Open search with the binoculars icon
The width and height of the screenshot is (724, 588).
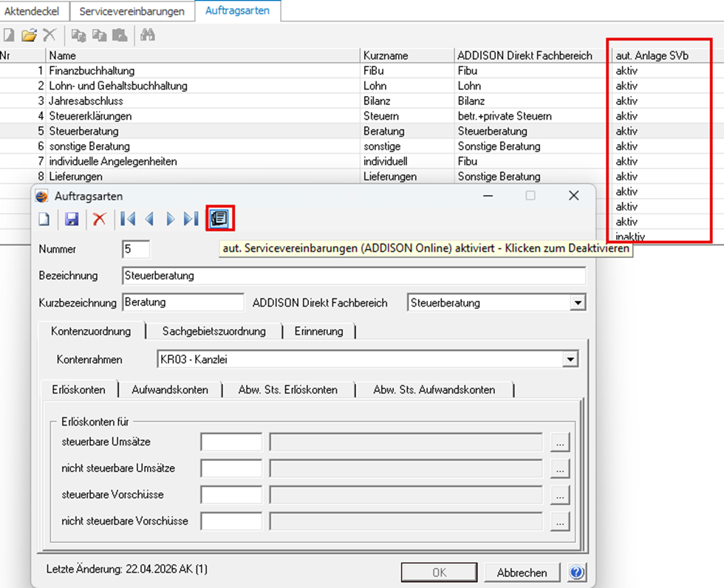148,35
